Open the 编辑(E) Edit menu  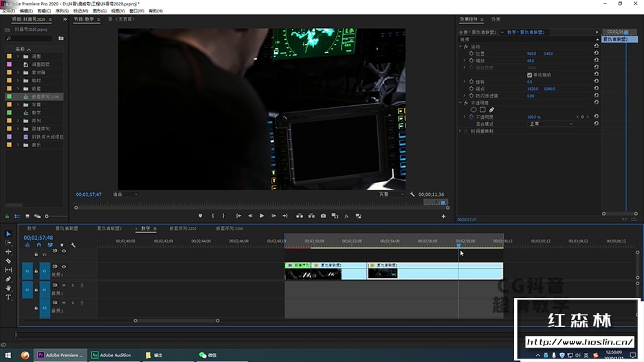[26, 11]
